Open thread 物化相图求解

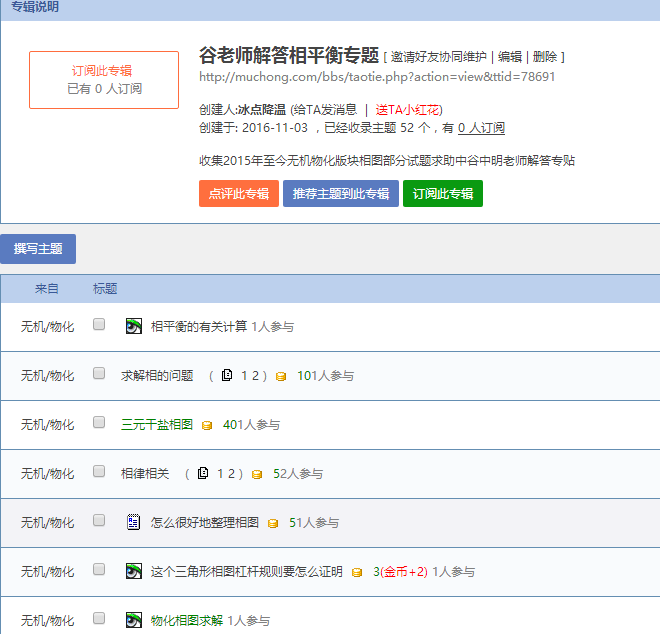(187, 620)
